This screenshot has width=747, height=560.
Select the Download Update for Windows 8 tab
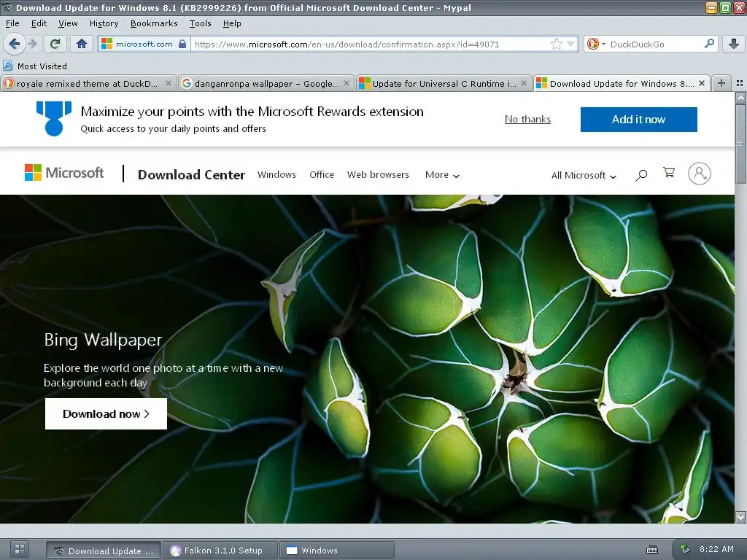tap(622, 84)
